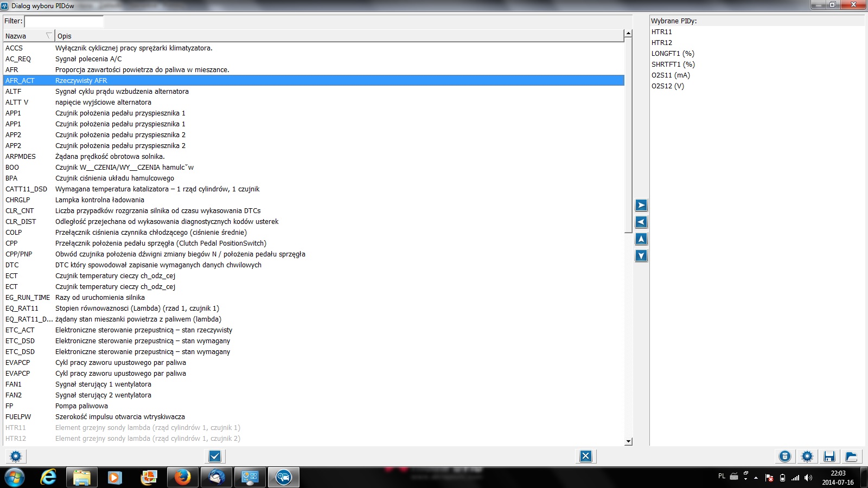This screenshot has height=488, width=868.
Task: Cancel the dialog with the bottom X button
Action: pyautogui.click(x=585, y=456)
